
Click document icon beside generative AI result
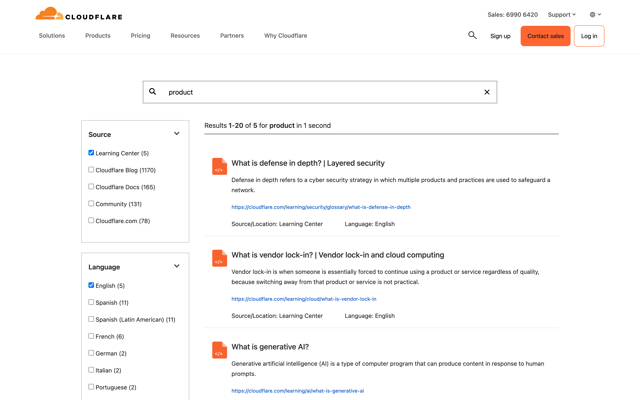(219, 350)
